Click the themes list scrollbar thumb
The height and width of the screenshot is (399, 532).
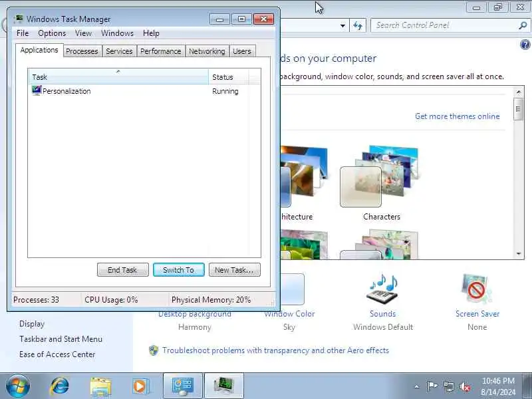(518, 109)
